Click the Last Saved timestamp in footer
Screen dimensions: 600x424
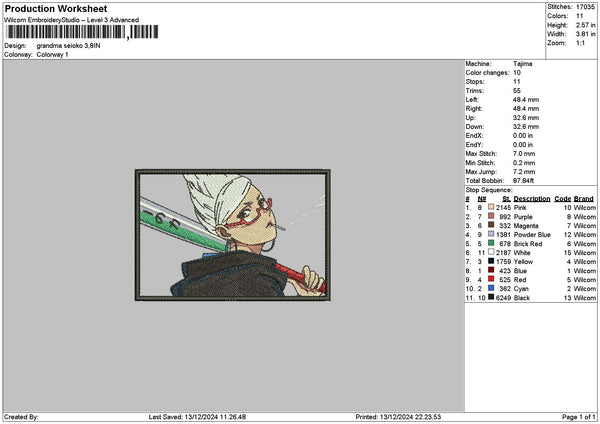(x=197, y=417)
